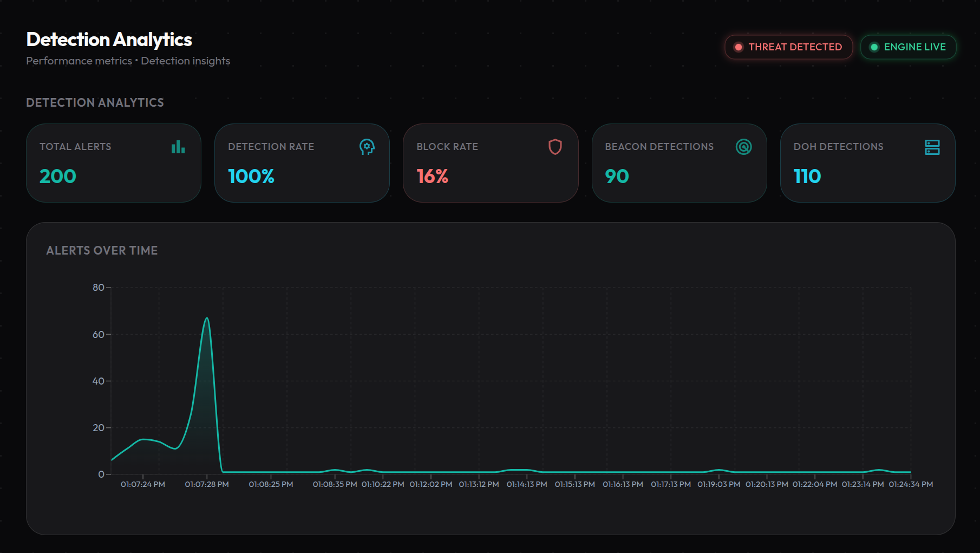Viewport: 980px width, 553px height.
Task: Click the Detection Analytics page heading
Action: tap(109, 40)
